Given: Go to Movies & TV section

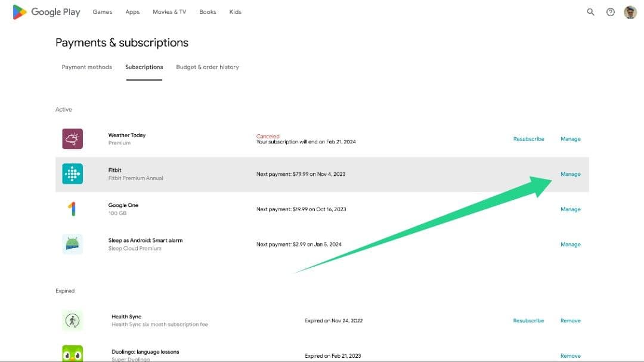Looking at the screenshot, I should coord(169,12).
